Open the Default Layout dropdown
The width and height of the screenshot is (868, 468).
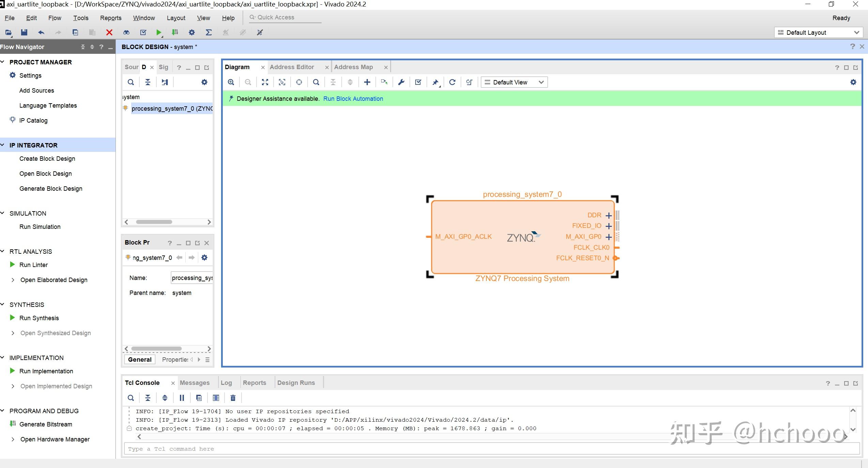click(x=818, y=33)
